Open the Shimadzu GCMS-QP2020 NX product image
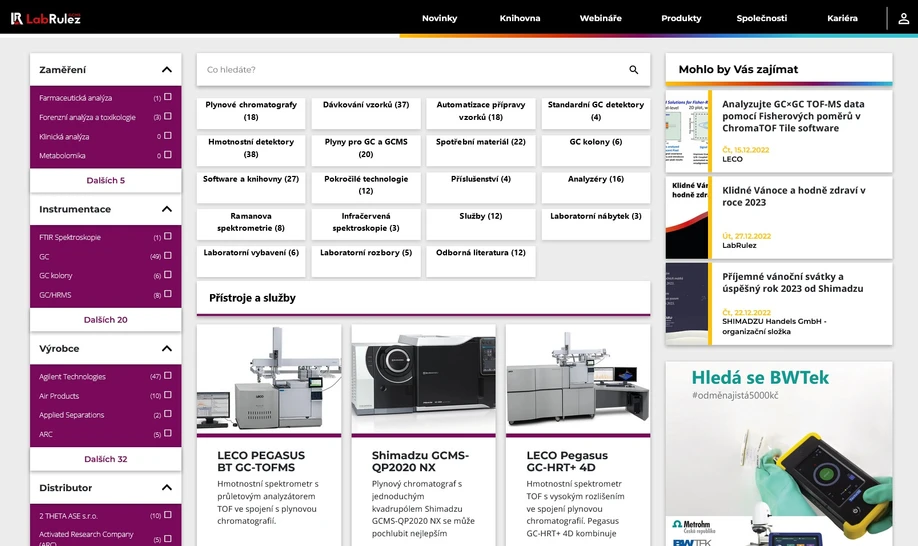Image resolution: width=918 pixels, height=546 pixels. point(423,379)
